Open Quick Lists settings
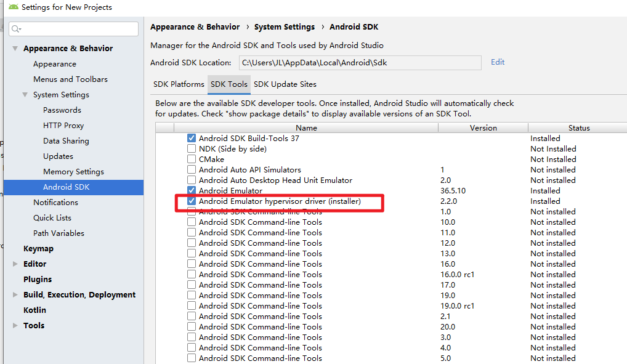 52,218
